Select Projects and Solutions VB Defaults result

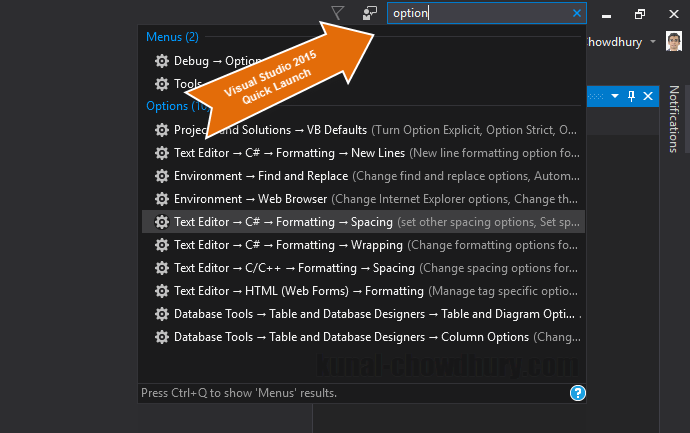[x=363, y=130]
